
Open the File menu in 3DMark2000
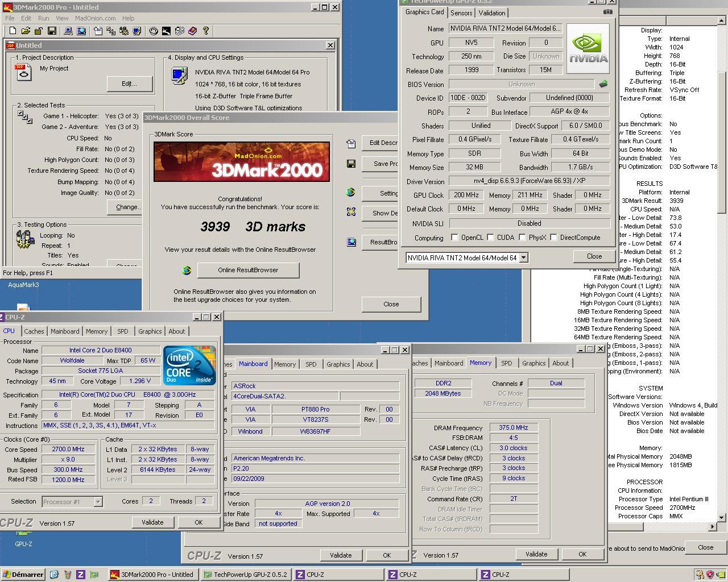[10, 18]
